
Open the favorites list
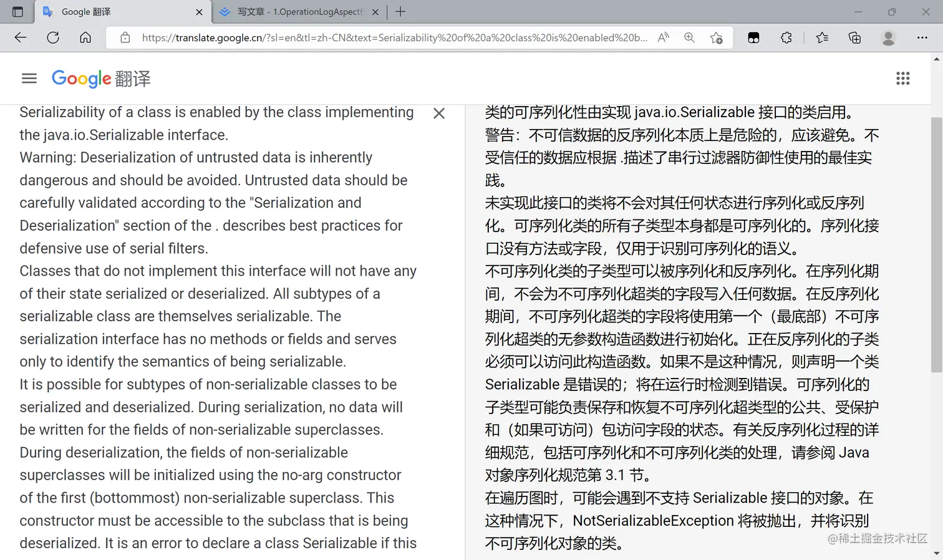point(822,38)
